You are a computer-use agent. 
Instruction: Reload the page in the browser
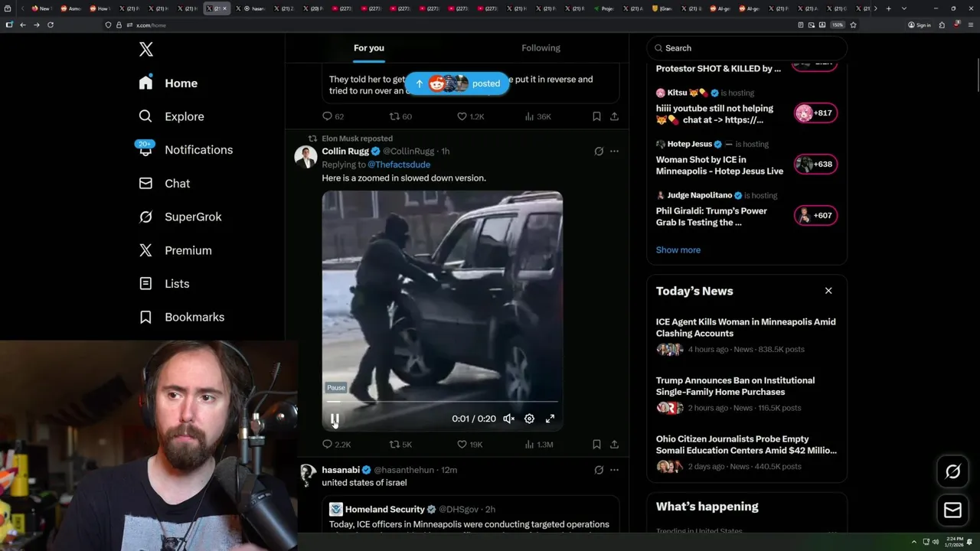(51, 24)
